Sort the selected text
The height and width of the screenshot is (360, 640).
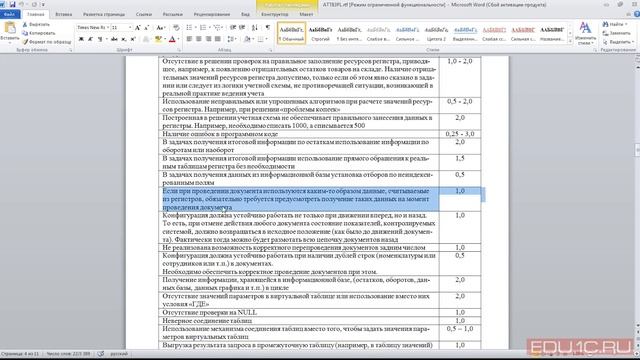pos(255,27)
